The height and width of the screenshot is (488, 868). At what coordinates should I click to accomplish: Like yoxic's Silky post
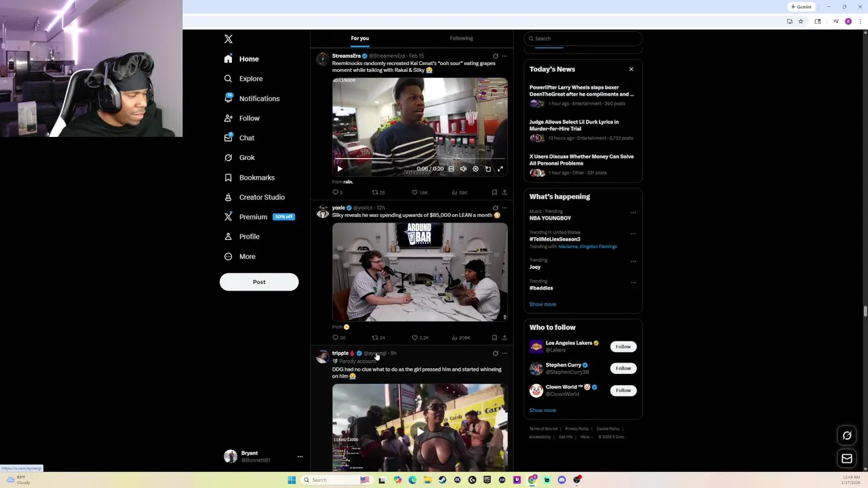point(420,338)
